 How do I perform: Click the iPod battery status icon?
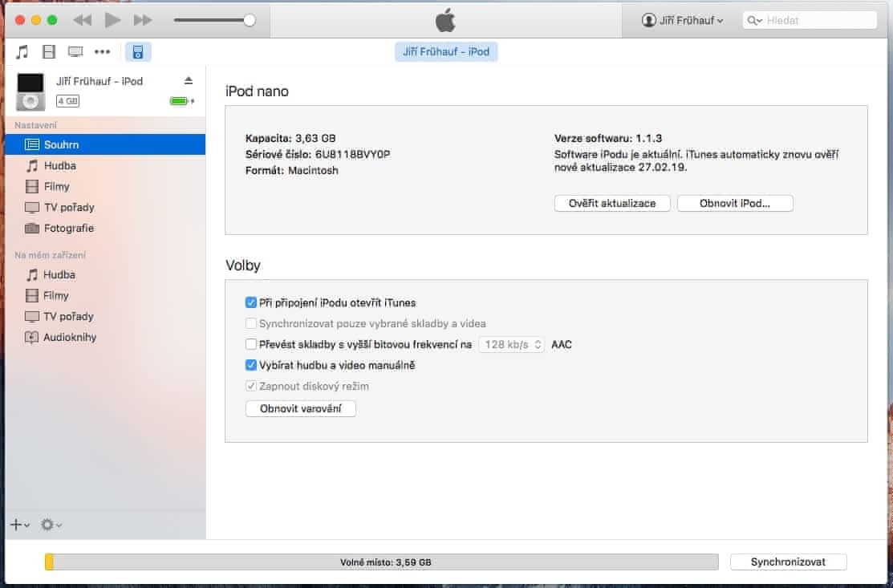click(181, 101)
